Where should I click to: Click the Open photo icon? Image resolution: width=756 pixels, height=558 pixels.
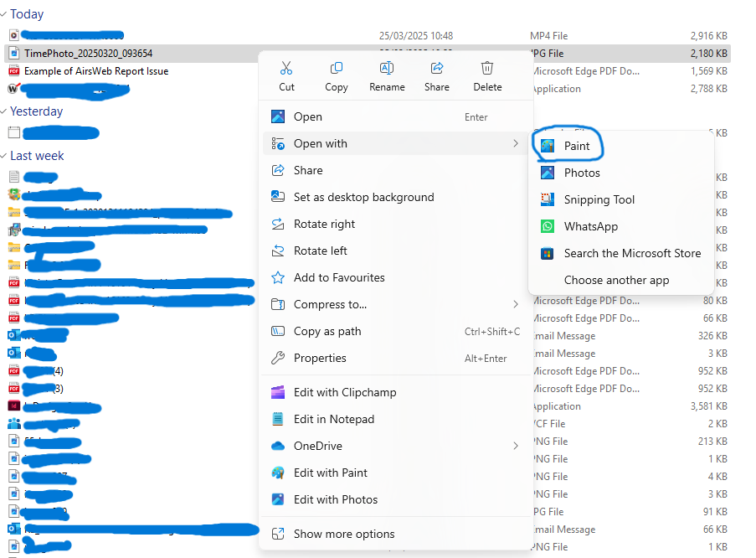278,116
